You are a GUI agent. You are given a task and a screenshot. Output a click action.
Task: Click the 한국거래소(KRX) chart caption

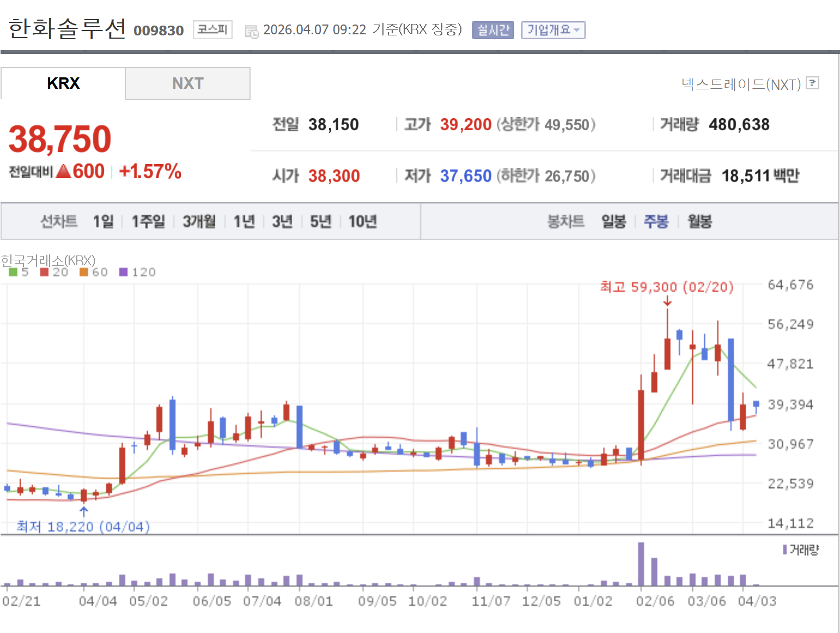[x=48, y=260]
